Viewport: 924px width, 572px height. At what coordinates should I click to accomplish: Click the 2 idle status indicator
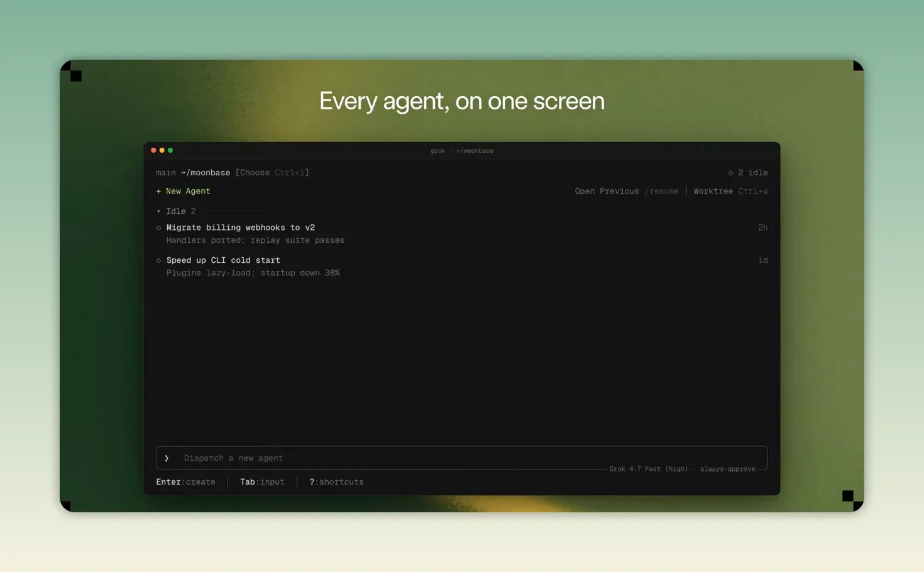[x=748, y=173]
